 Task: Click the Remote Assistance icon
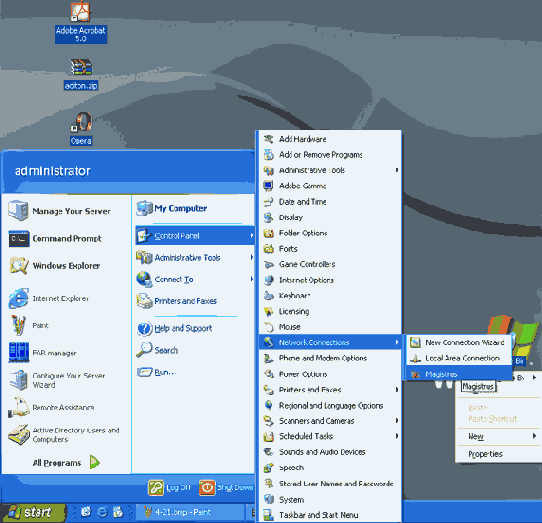click(18, 407)
